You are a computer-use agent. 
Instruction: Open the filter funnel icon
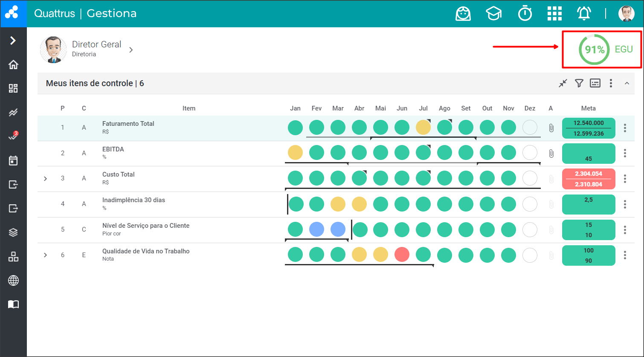tap(579, 83)
